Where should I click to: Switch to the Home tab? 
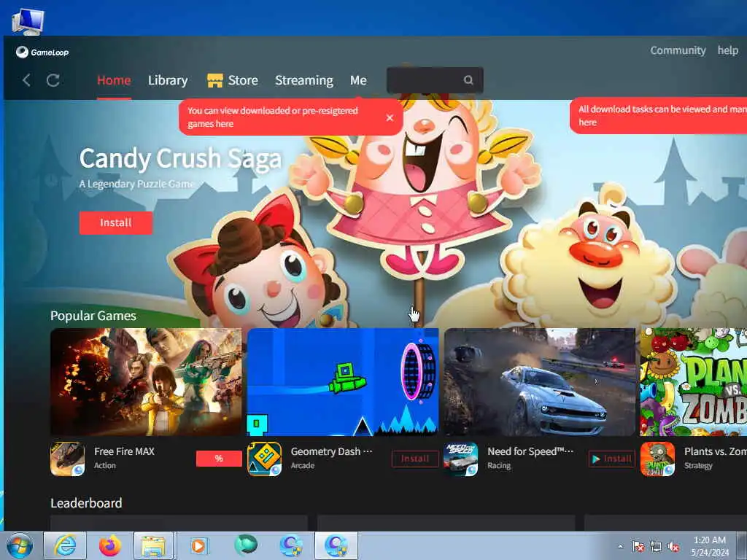coord(114,80)
